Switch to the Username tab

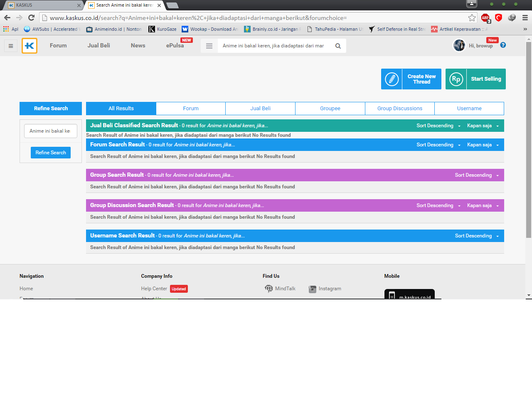click(469, 109)
